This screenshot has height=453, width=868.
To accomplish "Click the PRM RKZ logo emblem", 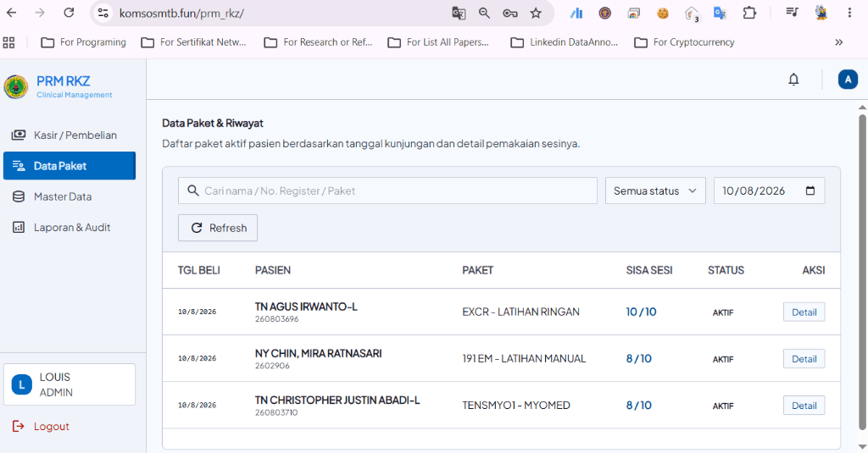I will [x=16, y=87].
